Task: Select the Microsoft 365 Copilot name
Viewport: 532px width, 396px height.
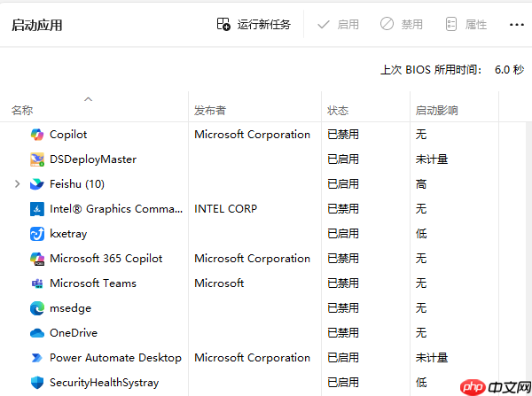Action: pos(106,259)
